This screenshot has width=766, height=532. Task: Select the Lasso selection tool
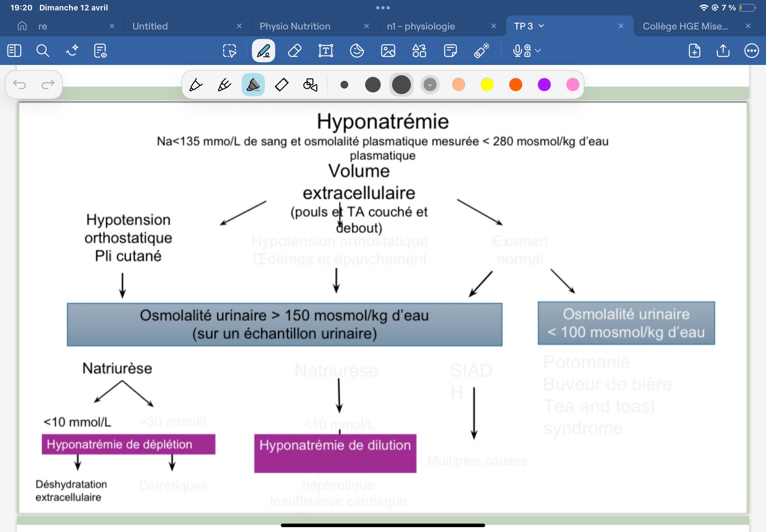pyautogui.click(x=229, y=51)
